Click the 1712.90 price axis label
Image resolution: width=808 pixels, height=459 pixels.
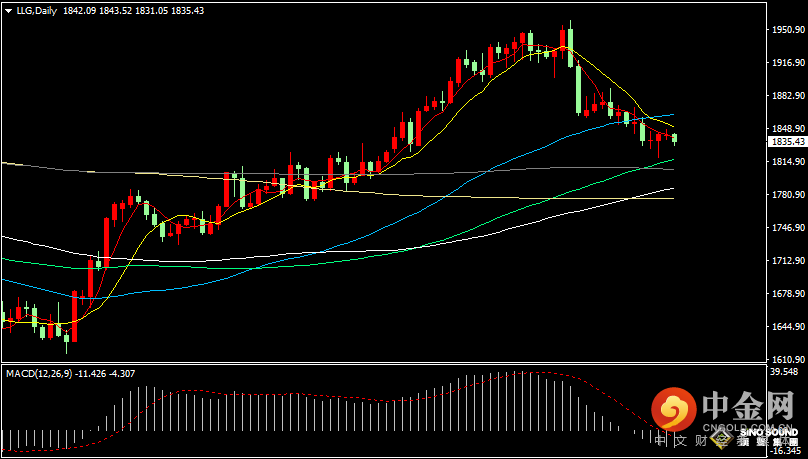coord(788,261)
